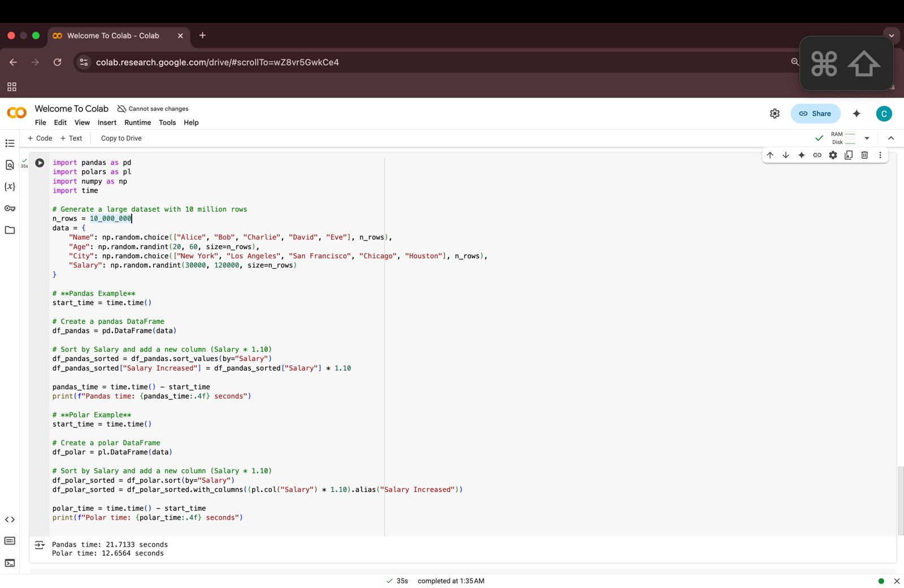This screenshot has height=588, width=904.
Task: Click the n_rows = 10_000_000 line
Action: [x=92, y=219]
